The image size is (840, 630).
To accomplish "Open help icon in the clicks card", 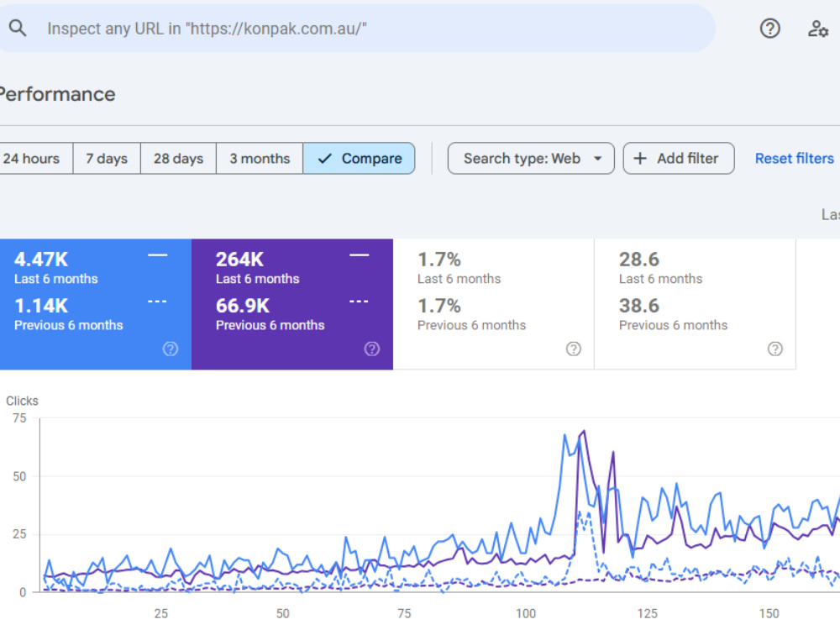I will pos(171,349).
